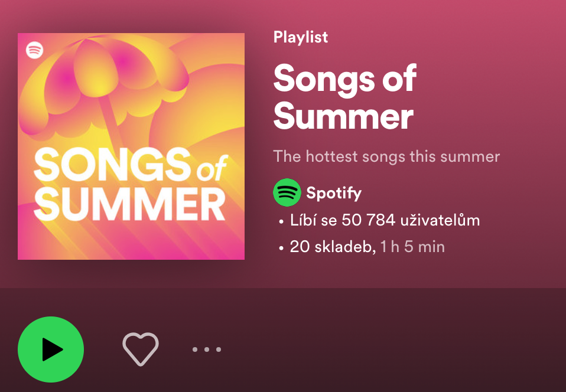Click the 'Líbí se 50 784 uživatelům' likes count
Image resolution: width=566 pixels, height=392 pixels.
point(385,220)
